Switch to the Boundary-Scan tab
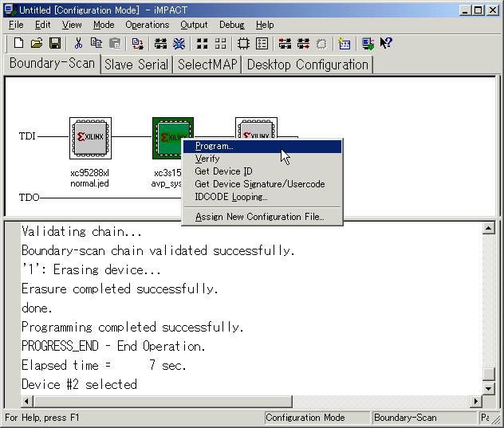The height and width of the screenshot is (428, 504). (52, 63)
